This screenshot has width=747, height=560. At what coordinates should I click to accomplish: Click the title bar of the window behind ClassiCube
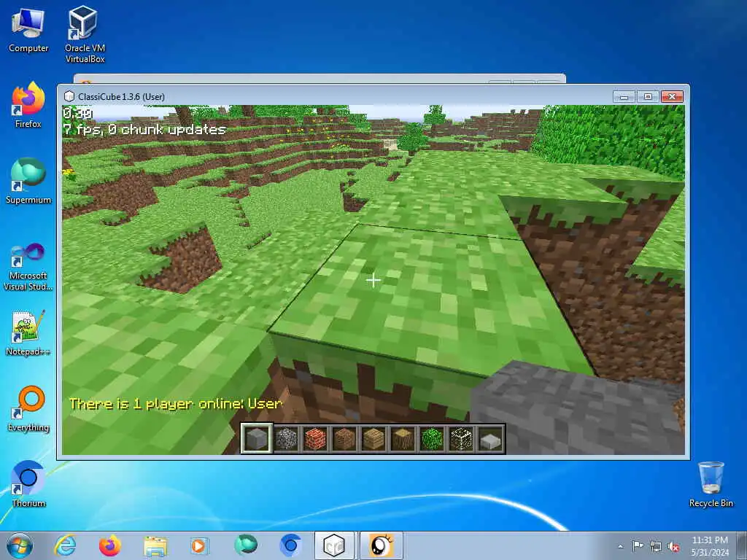click(320, 79)
